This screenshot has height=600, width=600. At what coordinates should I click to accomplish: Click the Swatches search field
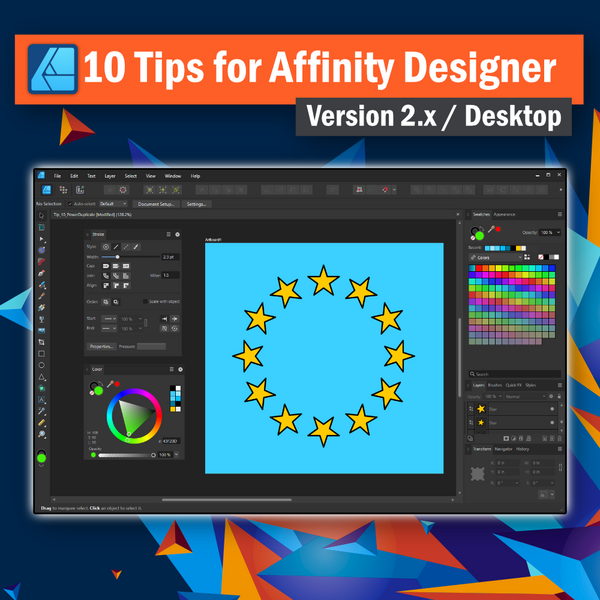point(515,374)
